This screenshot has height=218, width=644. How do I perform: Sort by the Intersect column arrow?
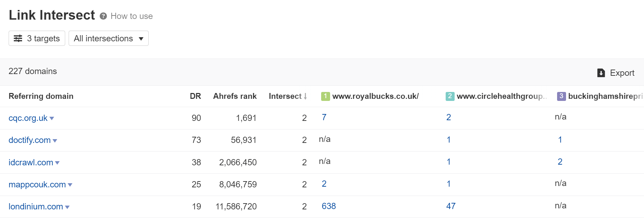[305, 96]
